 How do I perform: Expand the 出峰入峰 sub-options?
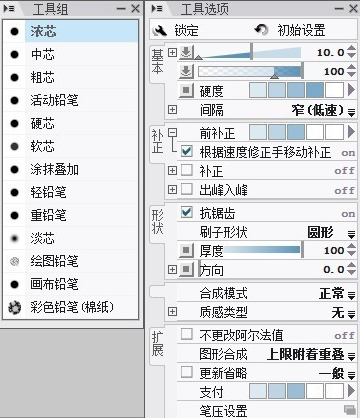pos(172,190)
